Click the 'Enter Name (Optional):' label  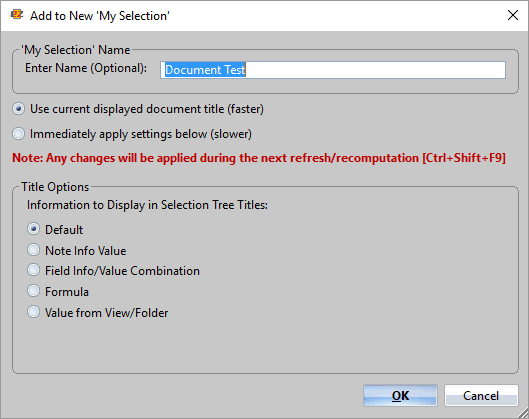[86, 68]
